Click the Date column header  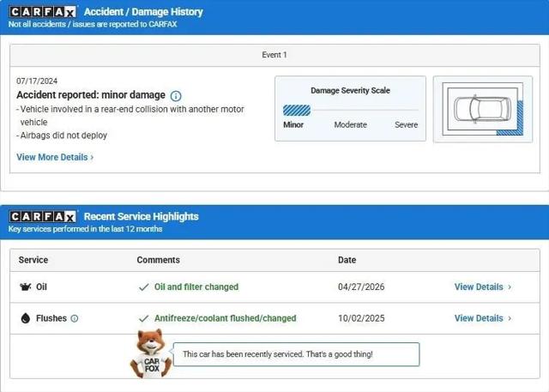pyautogui.click(x=347, y=260)
